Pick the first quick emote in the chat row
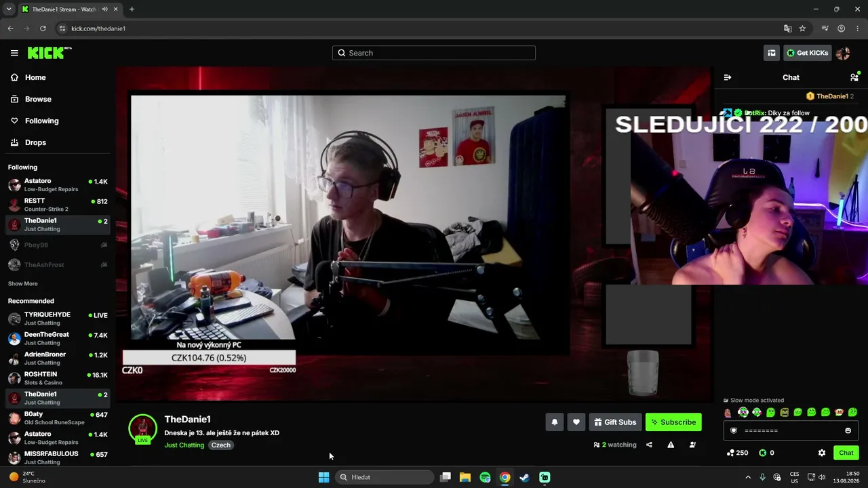Viewport: 868px width, 488px height. click(x=728, y=412)
